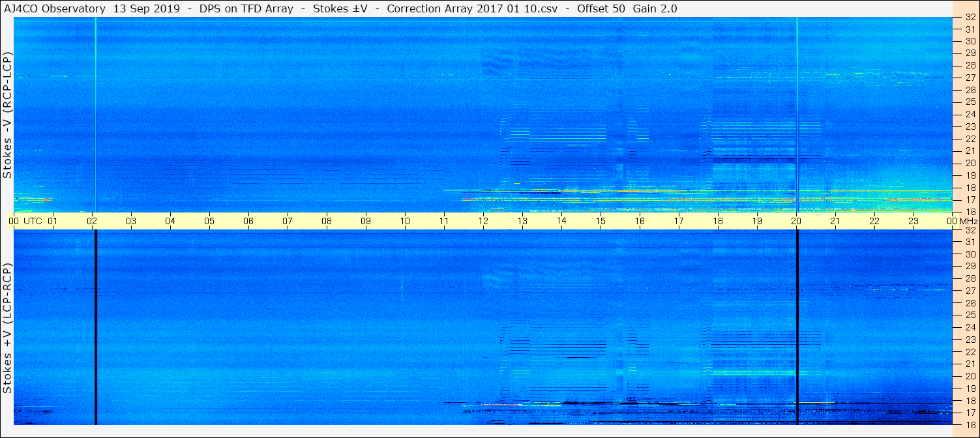This screenshot has width=980, height=438.
Task: Select the '13 Sep 2019' date in header
Action: 145,9
